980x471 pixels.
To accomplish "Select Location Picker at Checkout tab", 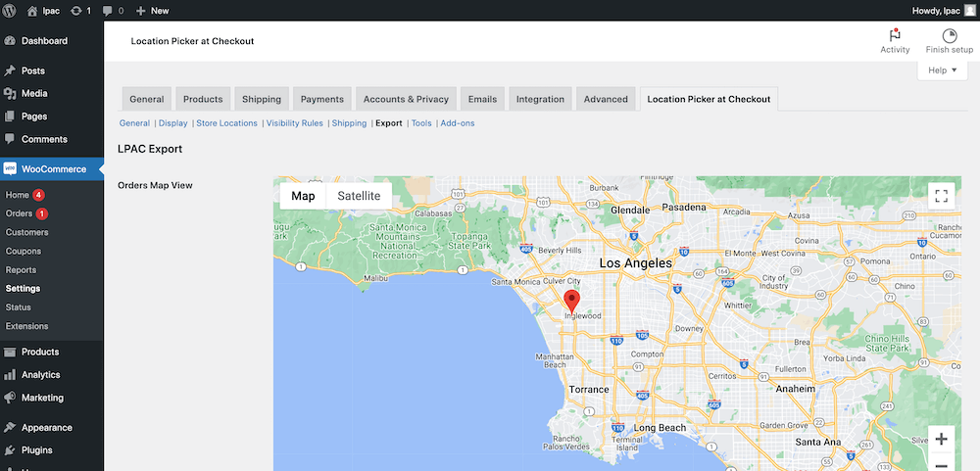I will [709, 99].
